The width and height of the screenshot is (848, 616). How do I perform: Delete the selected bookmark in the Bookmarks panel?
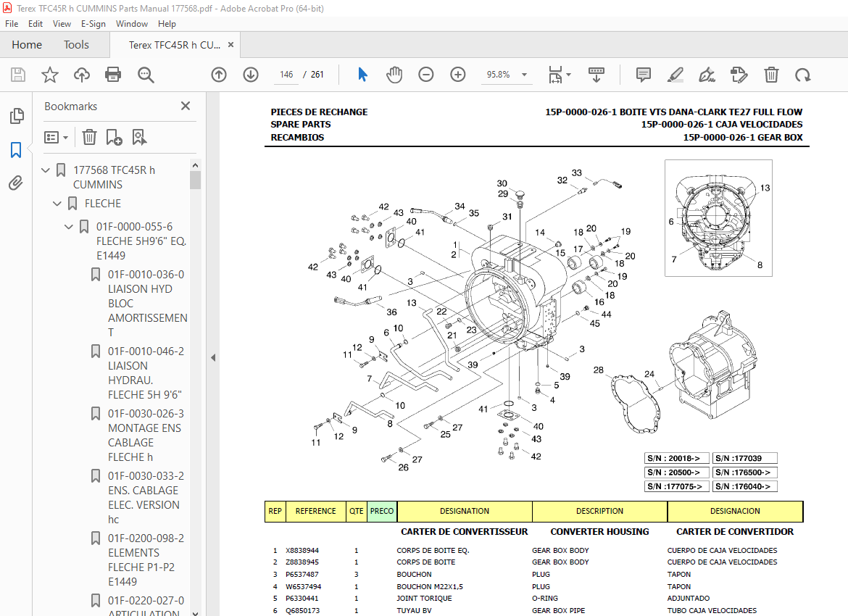point(89,138)
